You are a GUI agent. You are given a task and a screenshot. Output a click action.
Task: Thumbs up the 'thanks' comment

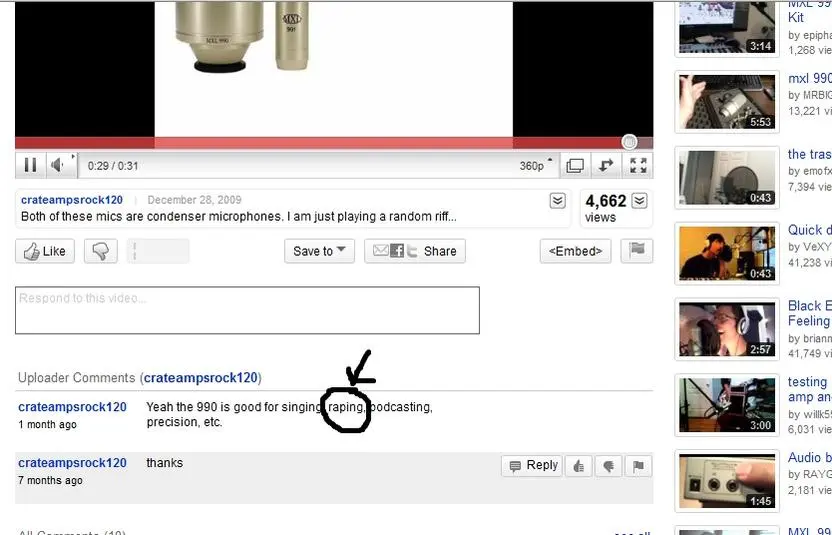578,465
